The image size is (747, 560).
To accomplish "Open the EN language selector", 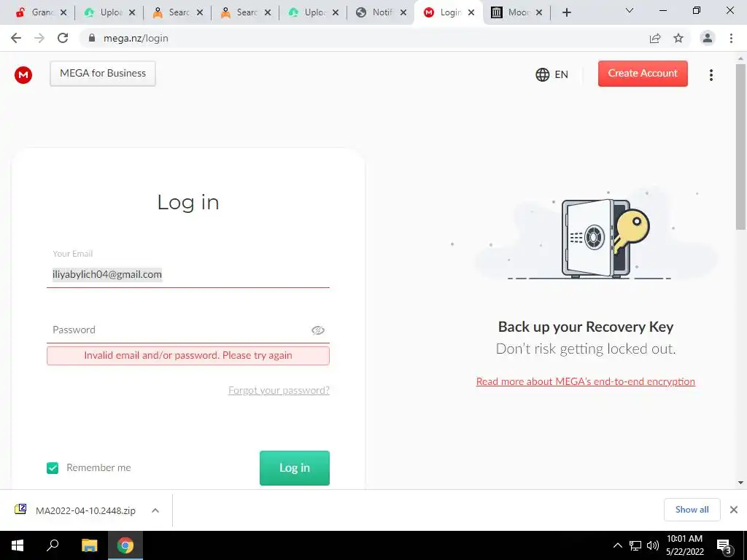I will [551, 75].
